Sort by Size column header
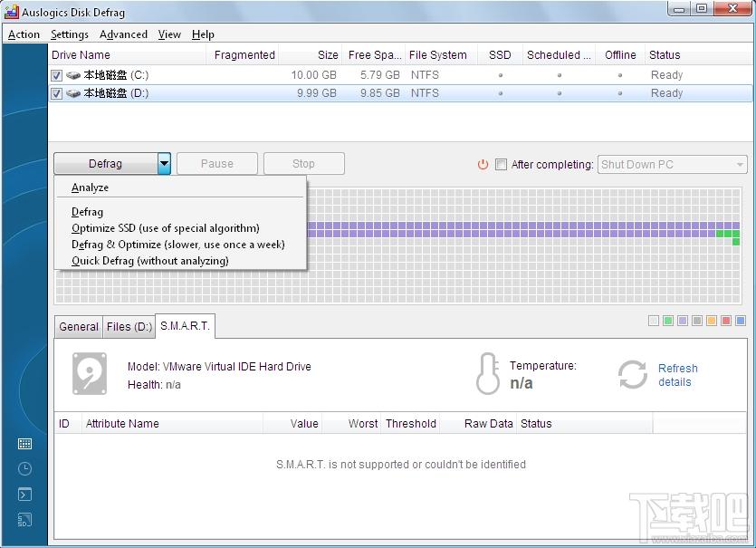 point(310,55)
